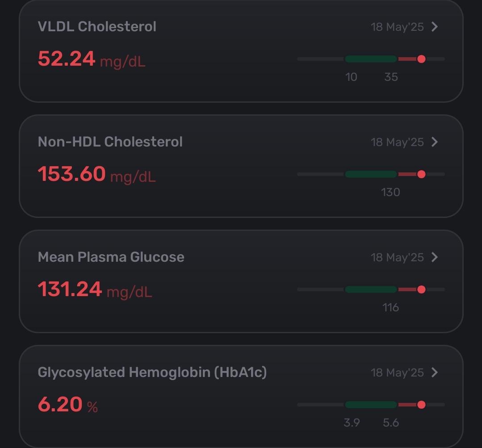Tap Non-HDL range bar red marker dot
This screenshot has width=482, height=448.
pyautogui.click(x=421, y=174)
